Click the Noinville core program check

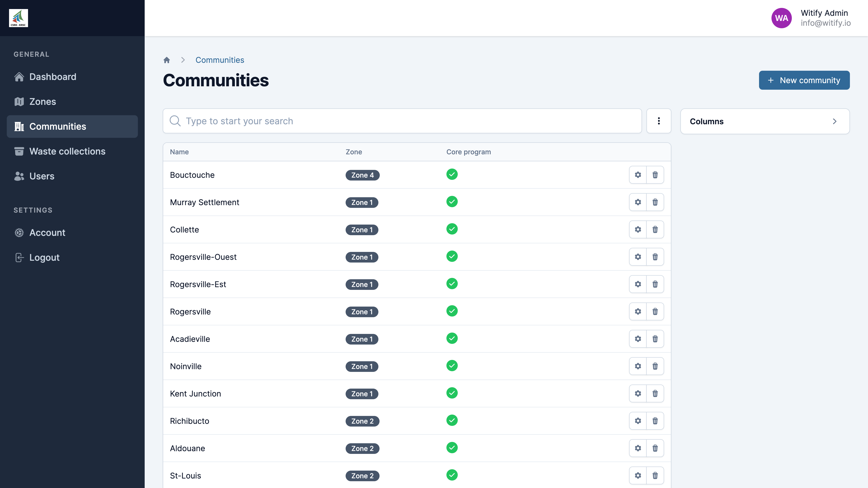click(452, 365)
